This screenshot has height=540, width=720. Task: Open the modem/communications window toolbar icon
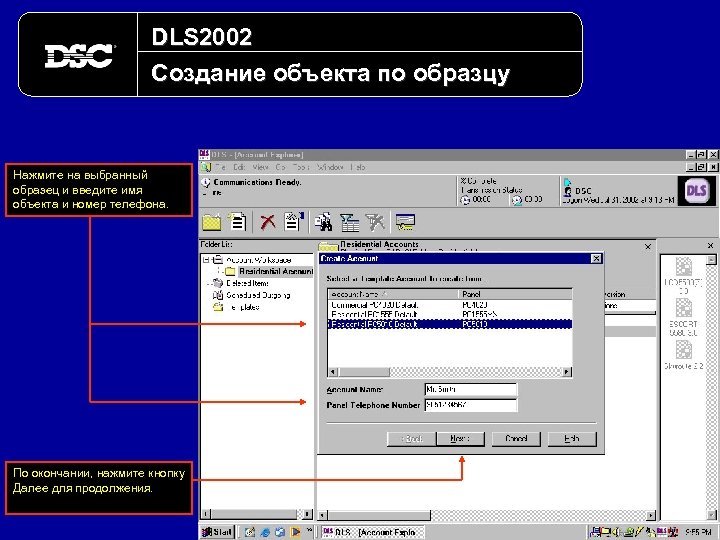[x=405, y=222]
